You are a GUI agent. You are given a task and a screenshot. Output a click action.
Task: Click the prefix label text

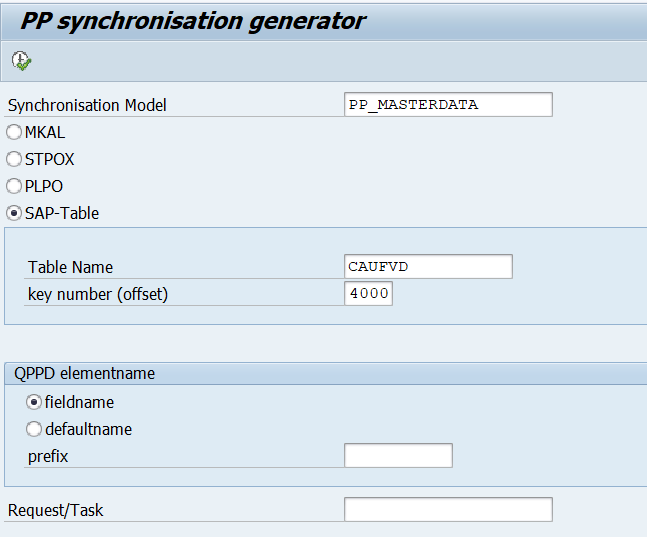coord(48,456)
